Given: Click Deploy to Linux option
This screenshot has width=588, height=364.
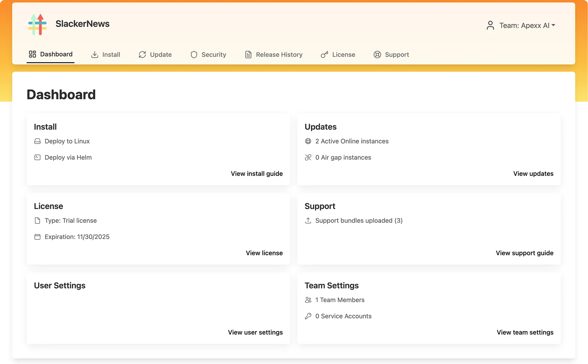Looking at the screenshot, I should (67, 141).
